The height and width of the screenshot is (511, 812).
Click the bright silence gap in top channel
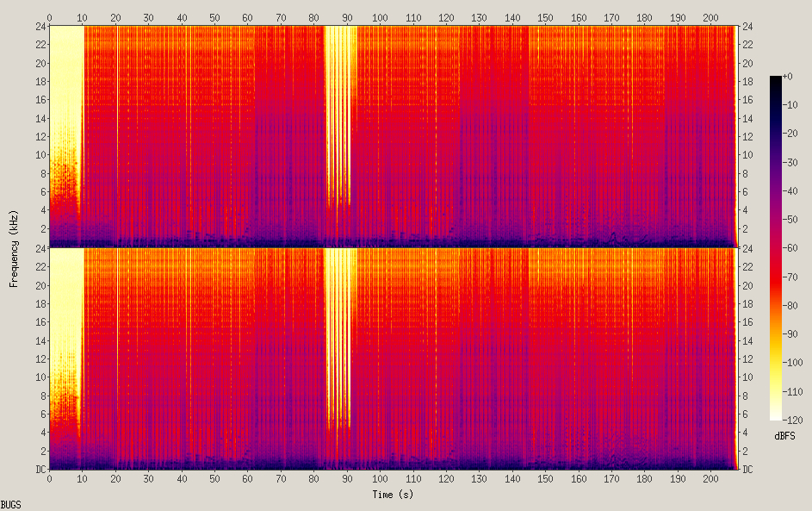(340, 114)
